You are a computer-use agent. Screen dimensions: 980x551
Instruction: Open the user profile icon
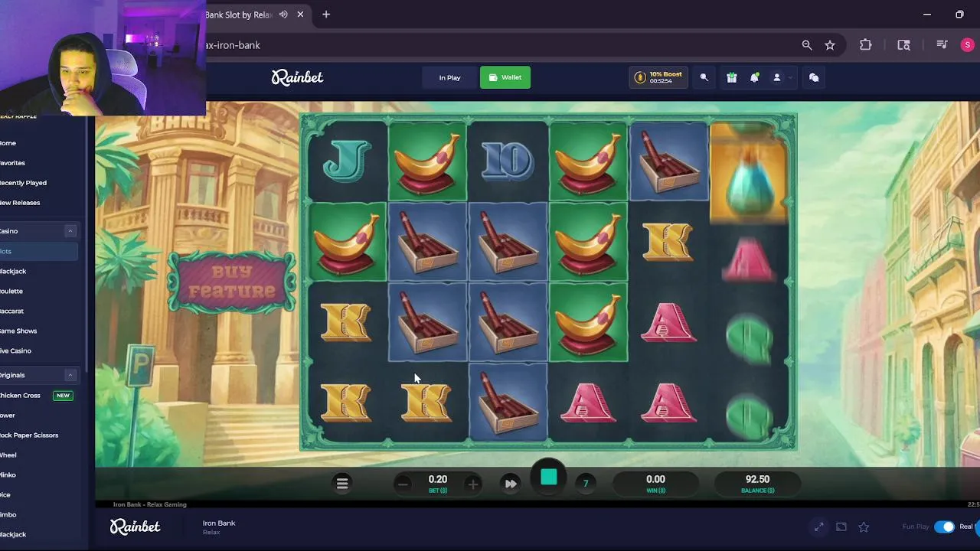click(x=776, y=77)
